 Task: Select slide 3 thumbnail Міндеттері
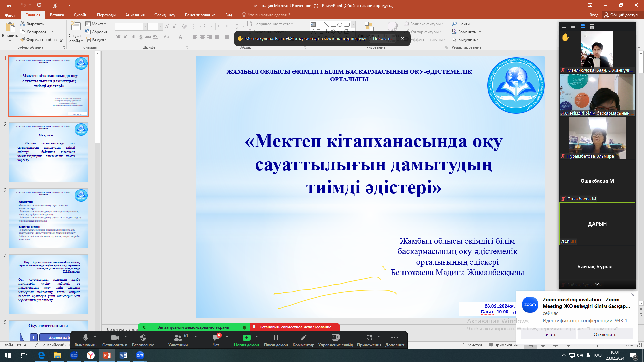[48, 218]
